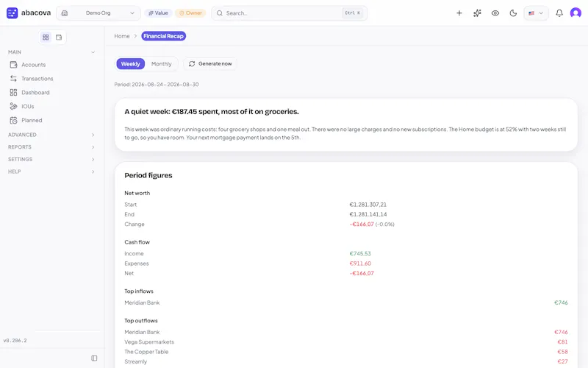Open the AI sparkles assistant icon
Screen dimensions: 588x368
477,13
